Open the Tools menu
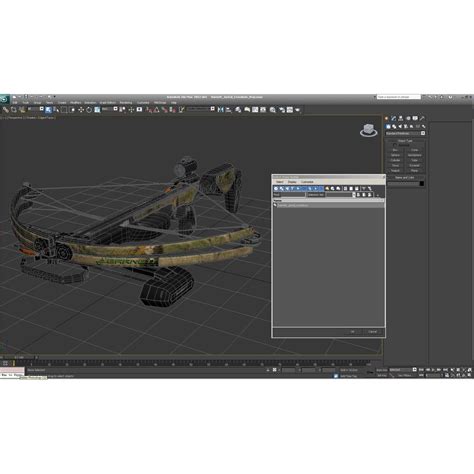 click(26, 103)
